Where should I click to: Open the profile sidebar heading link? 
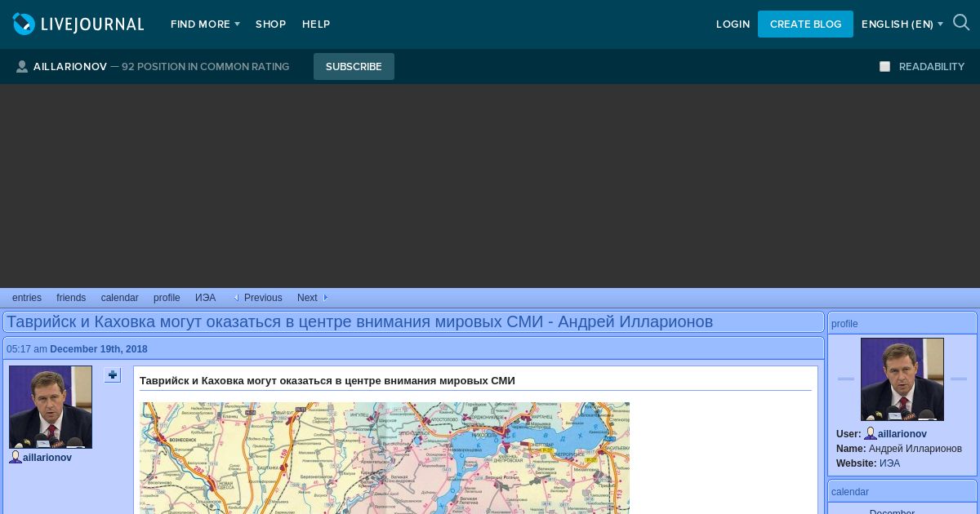point(844,324)
